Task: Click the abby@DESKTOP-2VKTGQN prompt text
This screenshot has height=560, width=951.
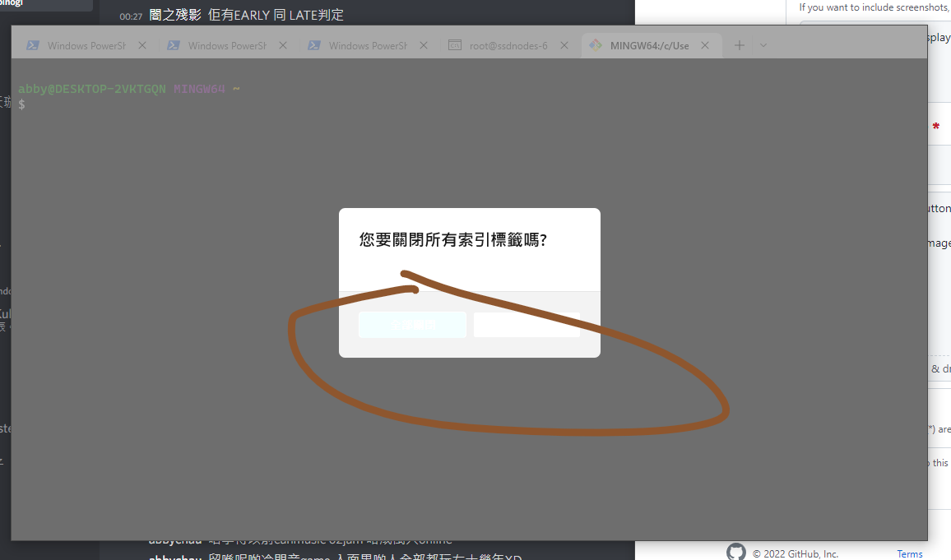Action: (x=91, y=89)
